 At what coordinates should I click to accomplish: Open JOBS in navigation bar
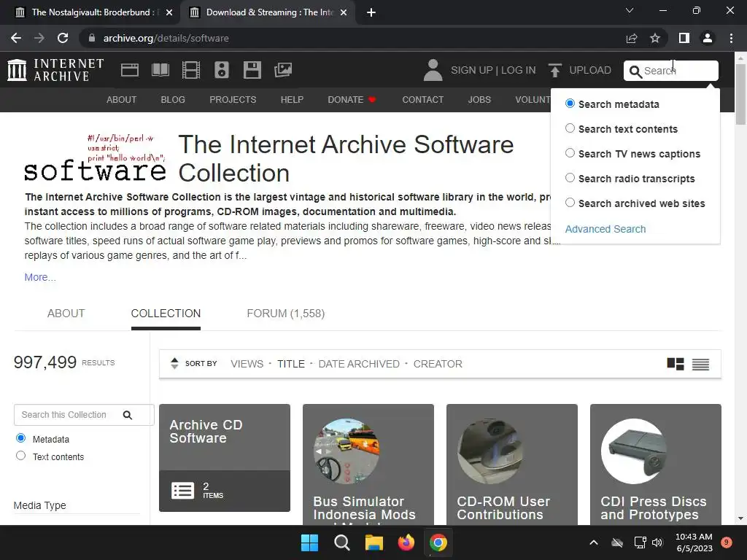point(479,99)
